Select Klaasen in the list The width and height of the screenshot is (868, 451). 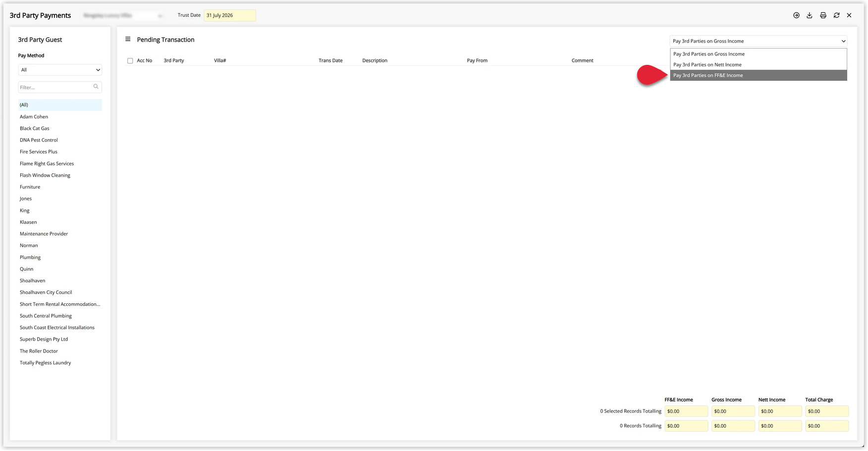coord(60,222)
